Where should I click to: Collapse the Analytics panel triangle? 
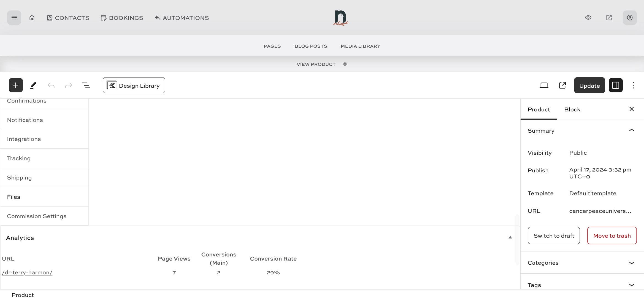[x=510, y=237]
